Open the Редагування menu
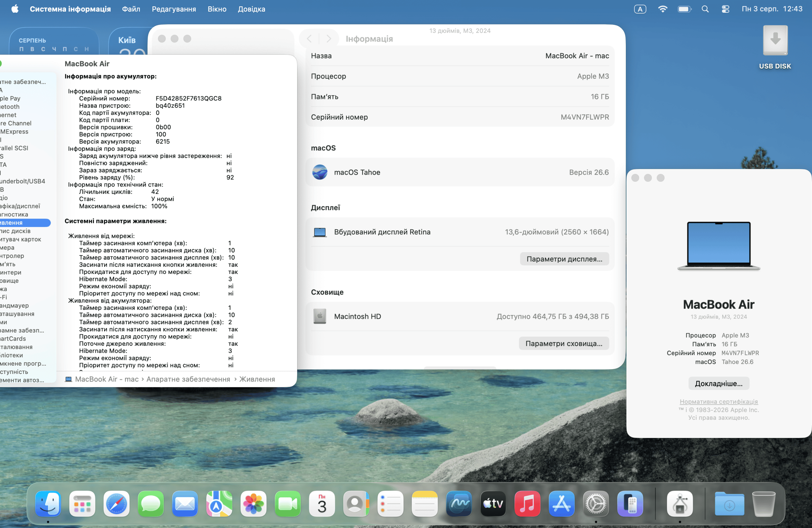Screen dimensions: 812x528 click(x=174, y=9)
